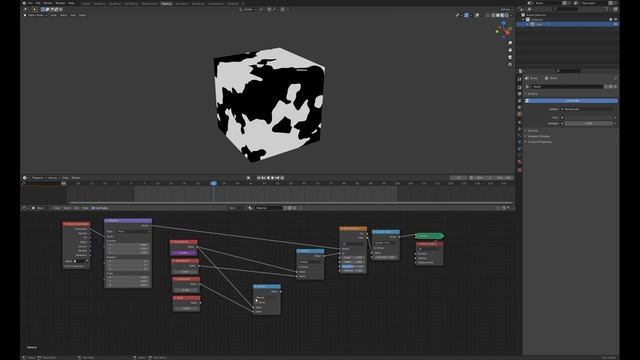Click the Blender logo icon
Screen dimensions: 640x360
point(24,3)
